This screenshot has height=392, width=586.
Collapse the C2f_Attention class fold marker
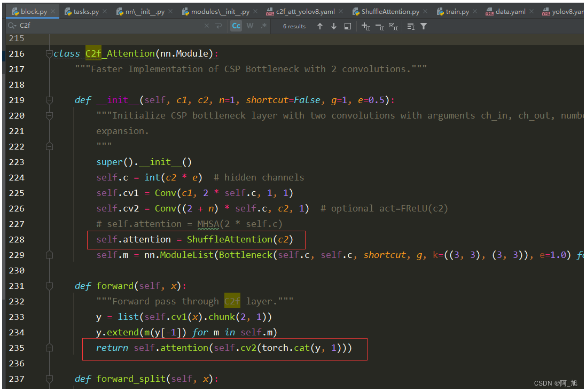click(49, 54)
